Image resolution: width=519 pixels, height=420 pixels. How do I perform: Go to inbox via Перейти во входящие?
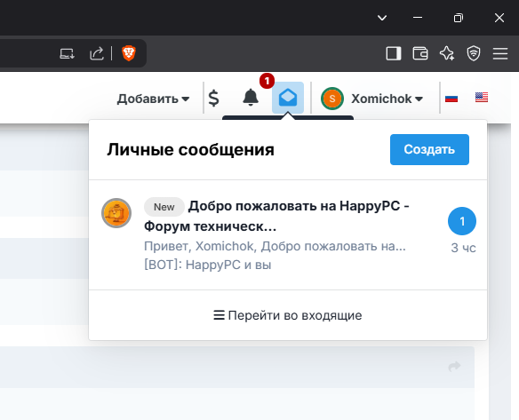coord(288,315)
